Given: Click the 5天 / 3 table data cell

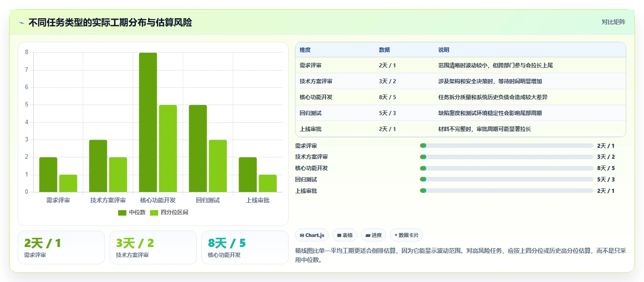Looking at the screenshot, I should (387, 113).
